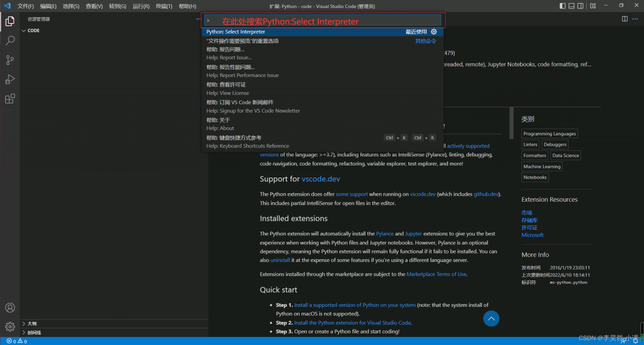644x345 pixels.
Task: Open the Microsoft resource link
Action: tap(533, 235)
